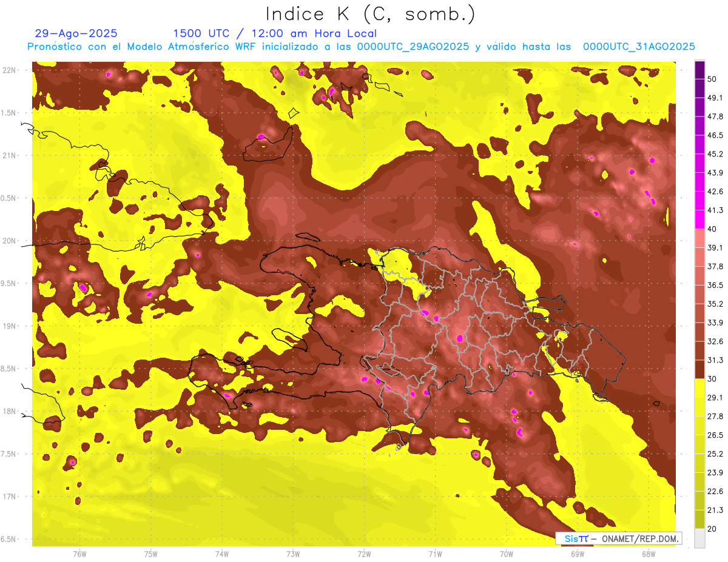Click the "17N" latitude label
This screenshot has height=562, width=728.
coord(10,497)
